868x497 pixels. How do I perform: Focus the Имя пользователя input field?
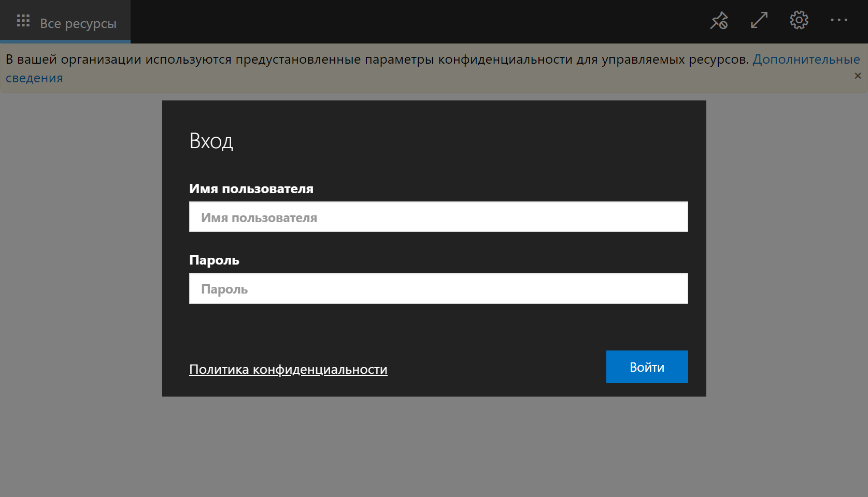[x=438, y=217]
